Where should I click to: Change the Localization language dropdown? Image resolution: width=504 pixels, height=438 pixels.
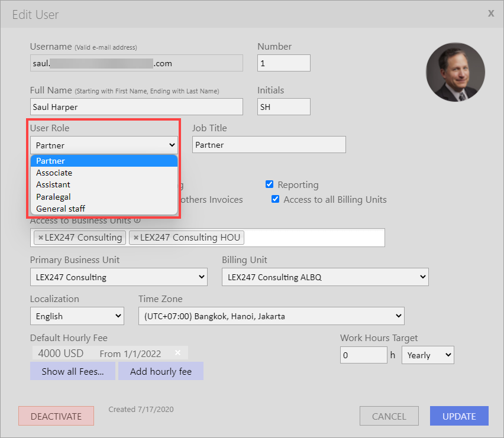click(77, 316)
